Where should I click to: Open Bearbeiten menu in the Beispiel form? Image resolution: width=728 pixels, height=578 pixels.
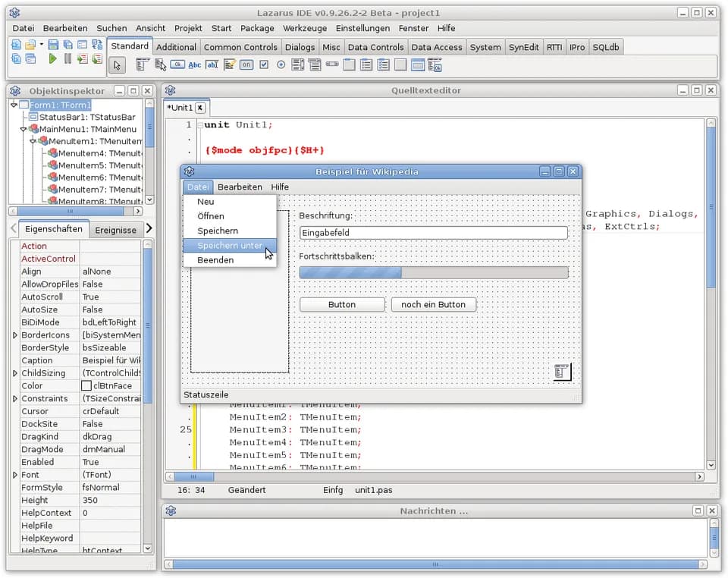pyautogui.click(x=240, y=187)
